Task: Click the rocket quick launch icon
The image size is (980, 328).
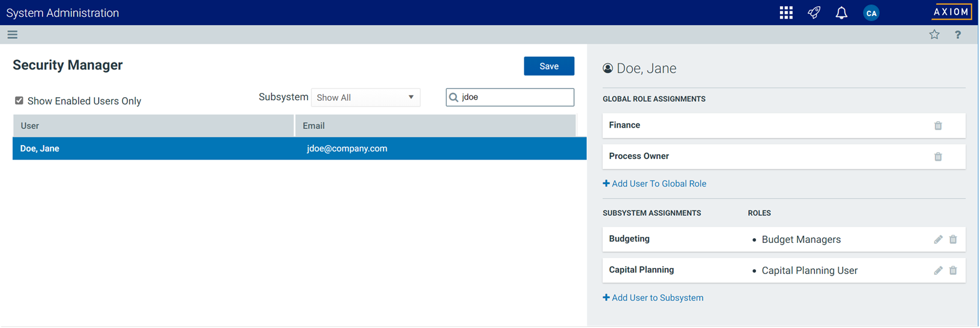Action: [x=814, y=13]
